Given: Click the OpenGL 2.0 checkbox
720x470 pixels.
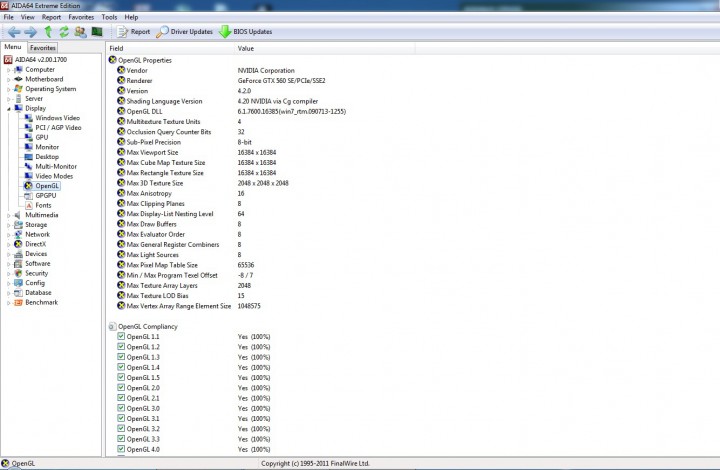Looking at the screenshot, I should 121,387.
